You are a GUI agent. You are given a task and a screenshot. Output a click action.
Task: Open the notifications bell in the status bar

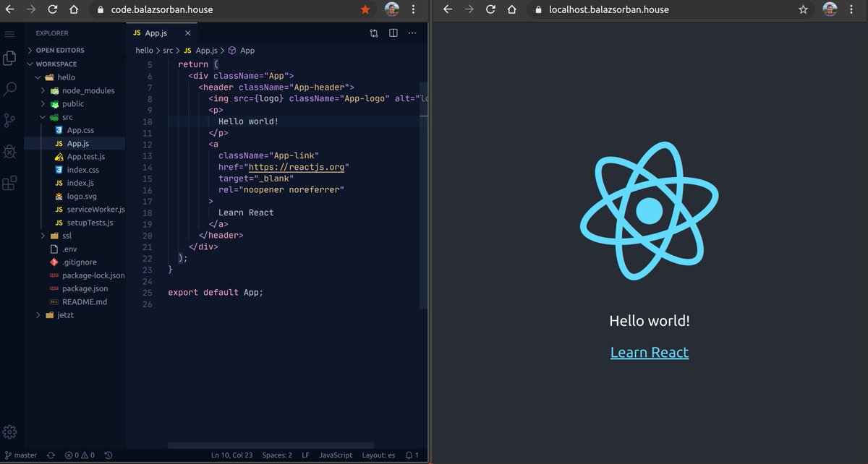coord(412,455)
